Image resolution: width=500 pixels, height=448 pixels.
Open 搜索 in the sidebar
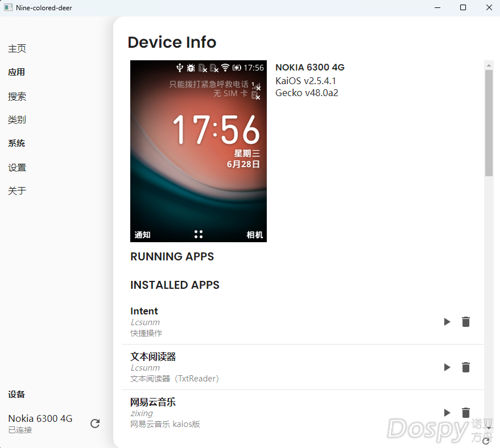pyautogui.click(x=17, y=97)
